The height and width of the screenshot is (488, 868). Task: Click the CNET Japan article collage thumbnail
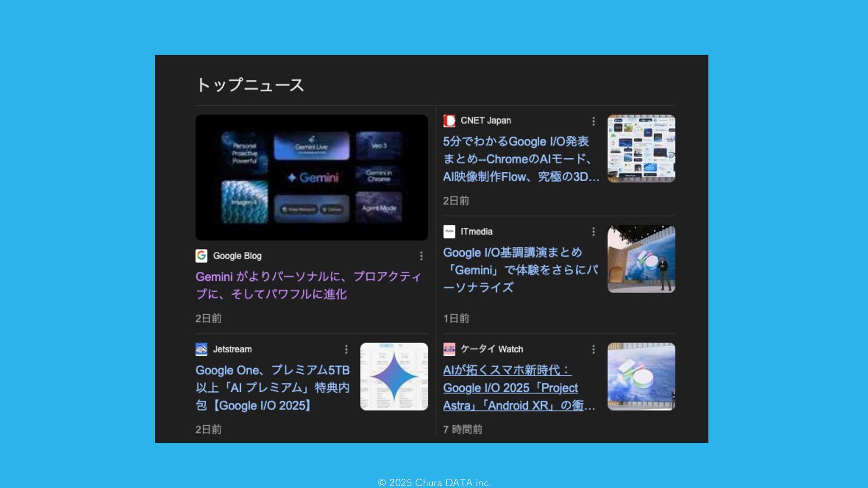[x=641, y=149]
